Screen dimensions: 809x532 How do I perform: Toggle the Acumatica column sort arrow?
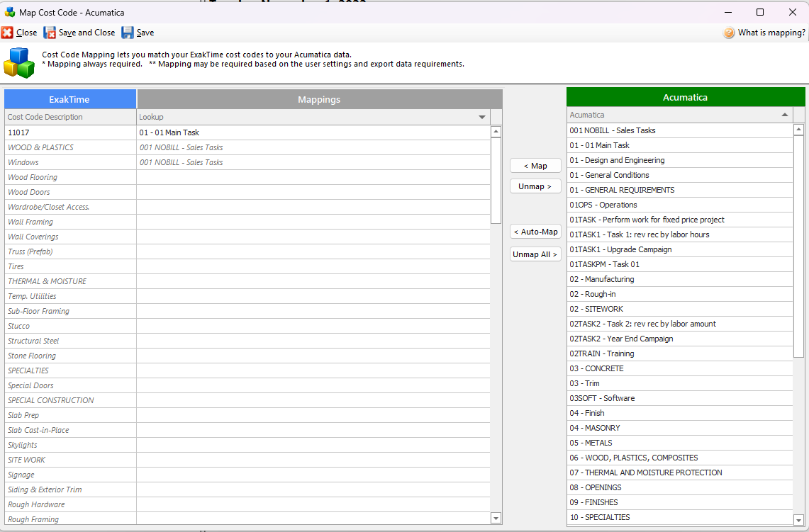coord(785,115)
